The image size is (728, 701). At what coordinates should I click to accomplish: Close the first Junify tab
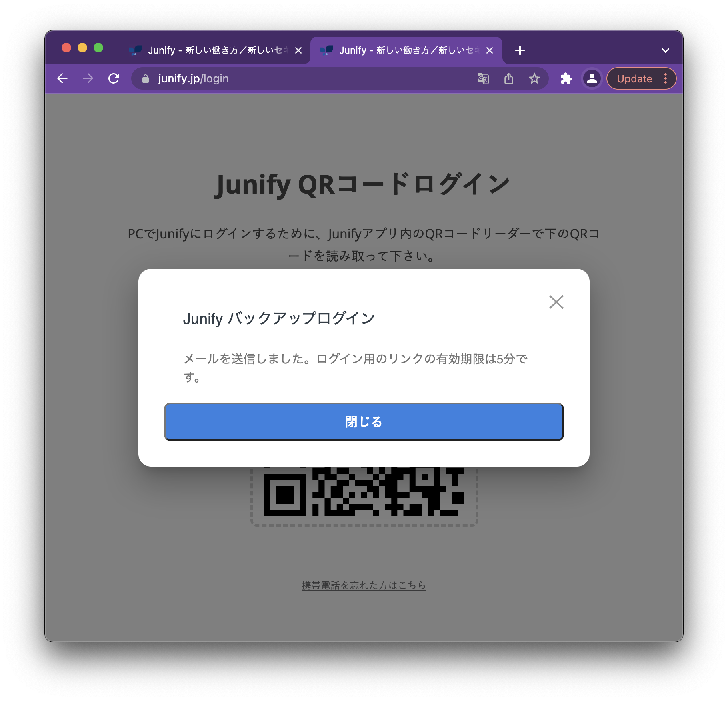click(x=298, y=50)
